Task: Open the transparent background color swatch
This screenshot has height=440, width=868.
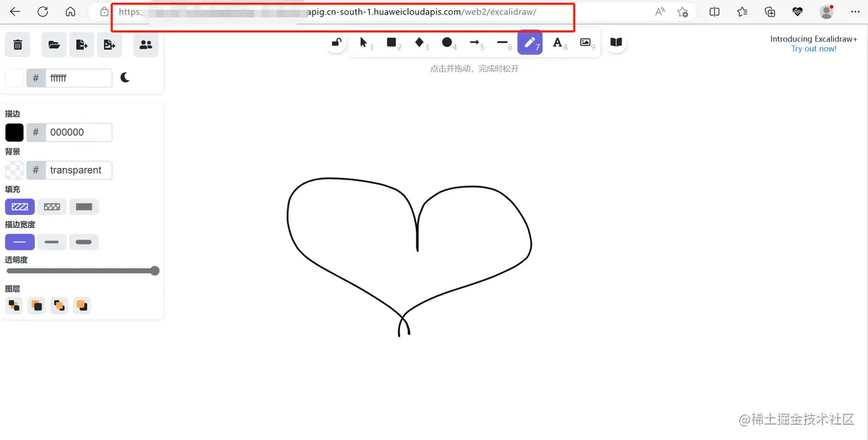Action: click(14, 170)
